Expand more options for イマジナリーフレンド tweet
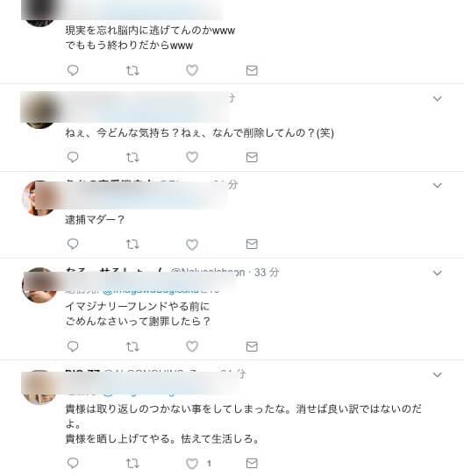The image size is (464, 476). pos(438,273)
